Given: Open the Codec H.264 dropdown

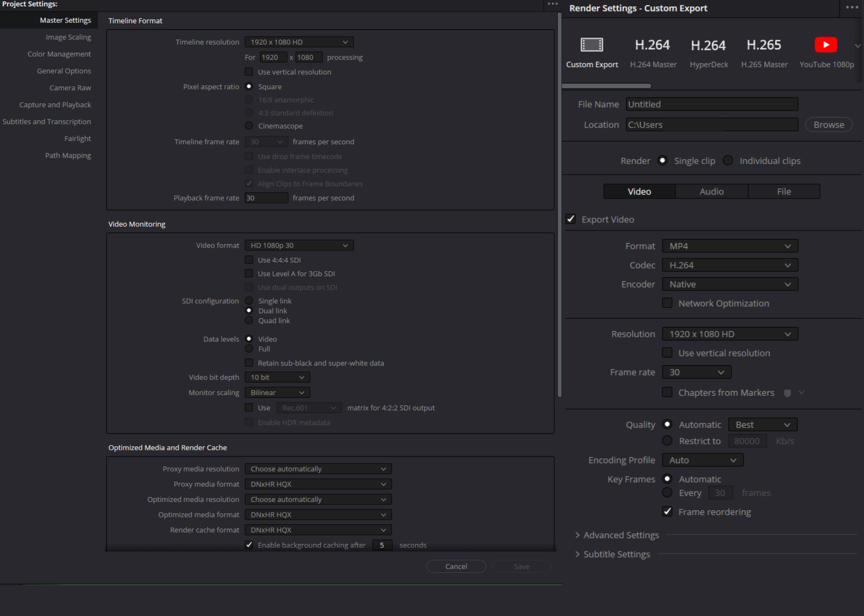Looking at the screenshot, I should tap(728, 265).
